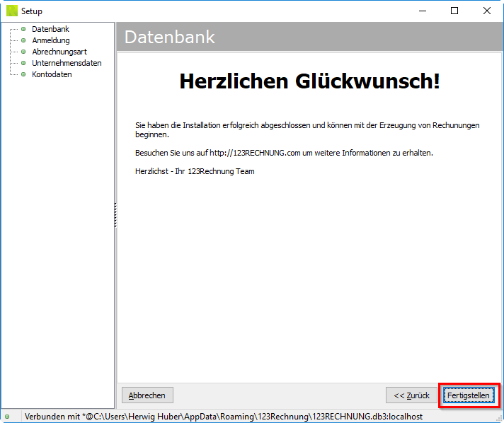Cancel setup with the Abbrechen button
504x423 pixels.
[147, 395]
